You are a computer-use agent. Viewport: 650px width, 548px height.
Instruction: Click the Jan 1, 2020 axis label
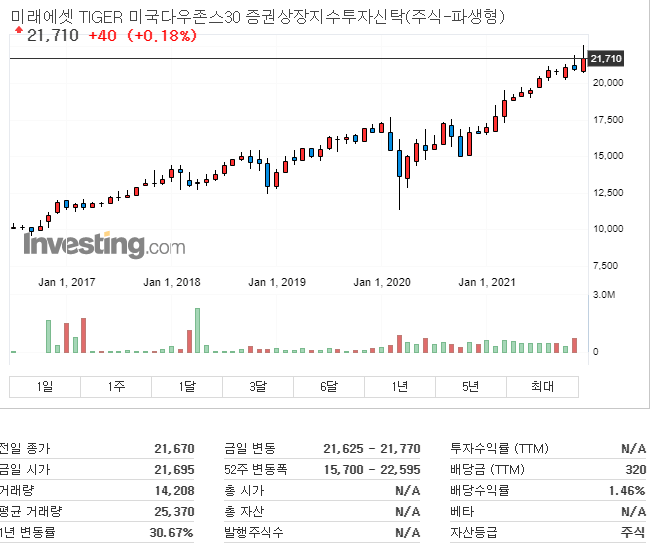click(382, 282)
